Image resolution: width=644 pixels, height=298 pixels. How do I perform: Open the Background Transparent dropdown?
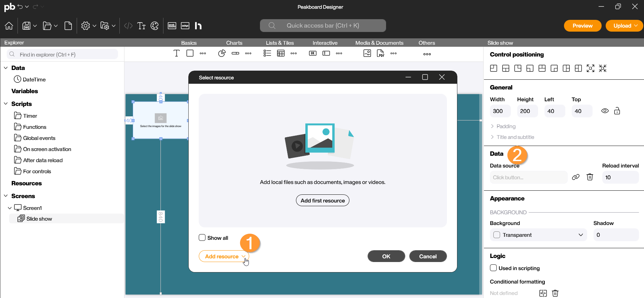538,235
